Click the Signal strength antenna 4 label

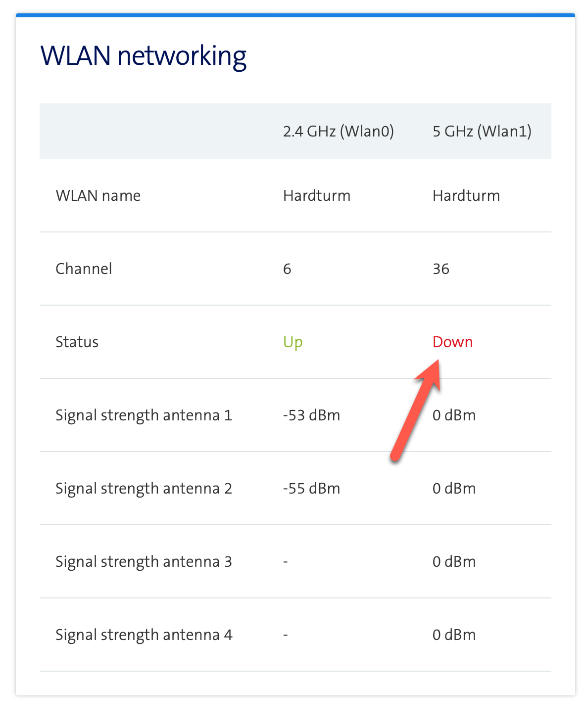click(x=144, y=635)
